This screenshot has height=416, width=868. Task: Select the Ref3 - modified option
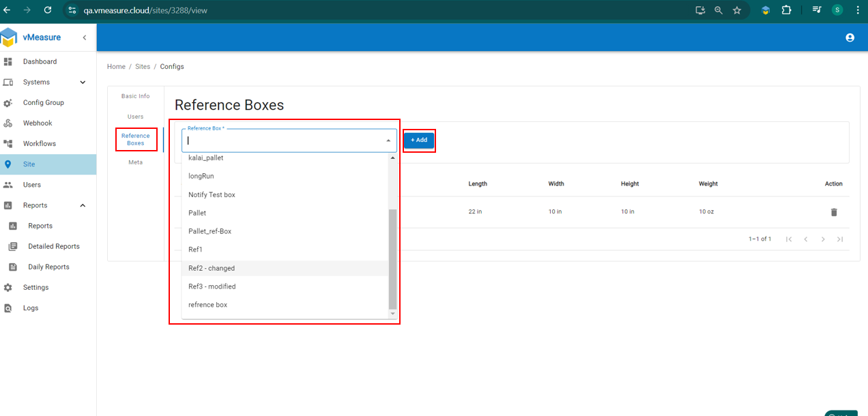tap(285, 286)
